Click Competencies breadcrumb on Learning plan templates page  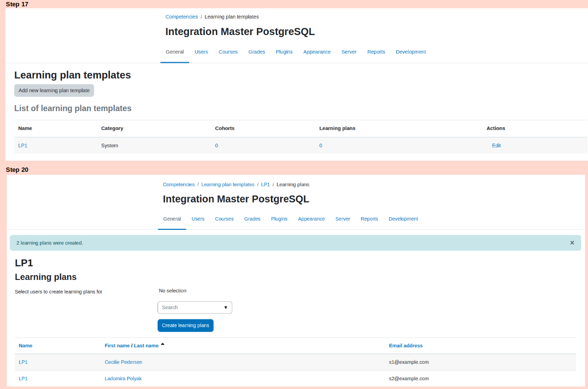click(x=181, y=17)
